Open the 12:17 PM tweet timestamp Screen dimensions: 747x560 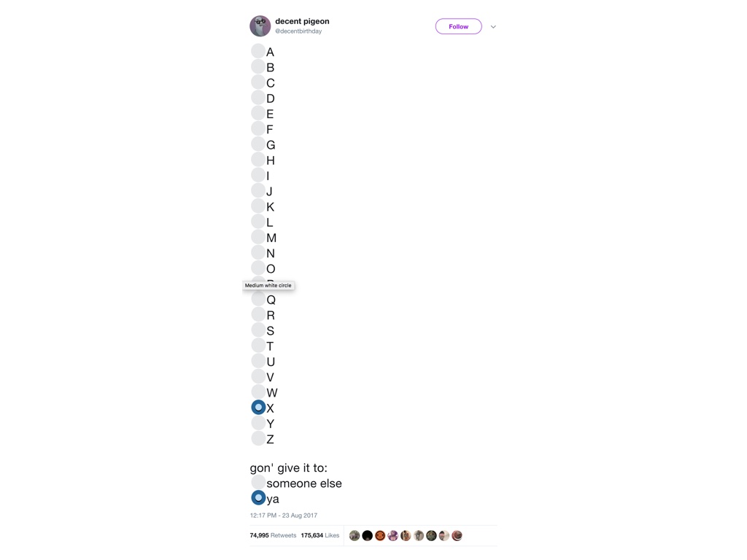tap(284, 516)
